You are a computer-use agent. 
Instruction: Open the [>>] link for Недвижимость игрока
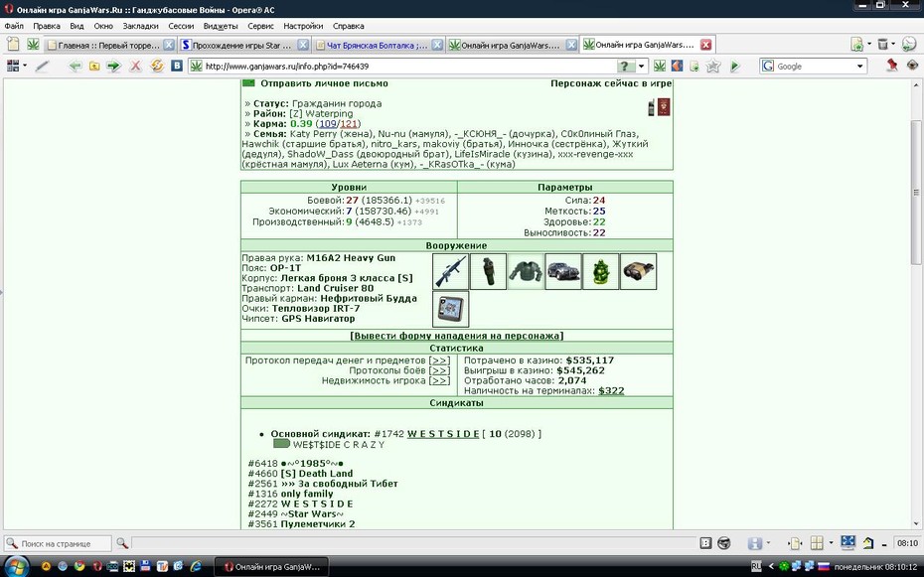(439, 380)
